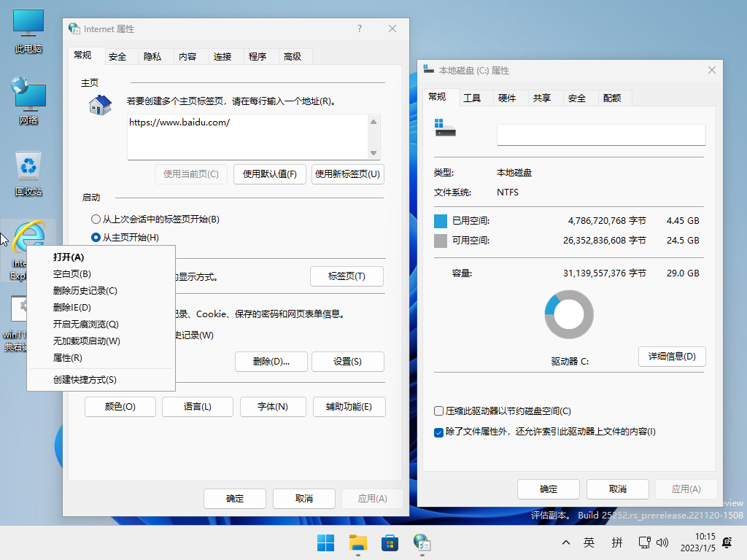Choose 属性(R) in context menu
This screenshot has width=747, height=560.
[101, 357]
